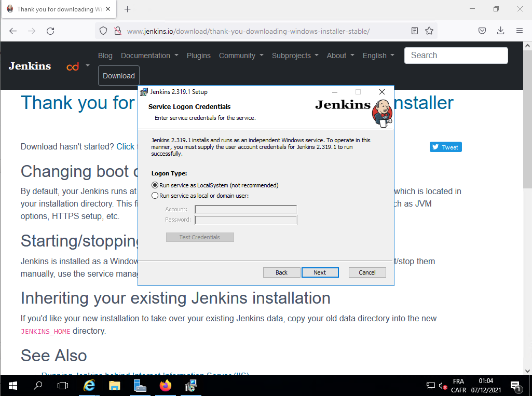Select Run service as local or domain user
Screen dimensions: 532x396
tap(155, 196)
